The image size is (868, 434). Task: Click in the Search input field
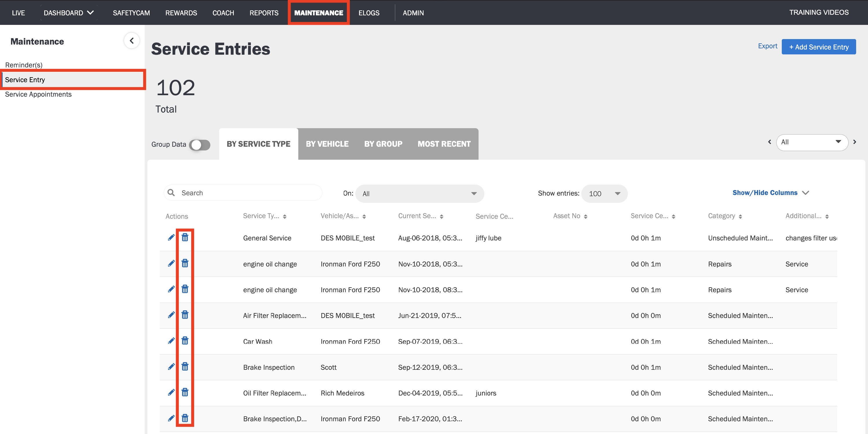tap(243, 193)
